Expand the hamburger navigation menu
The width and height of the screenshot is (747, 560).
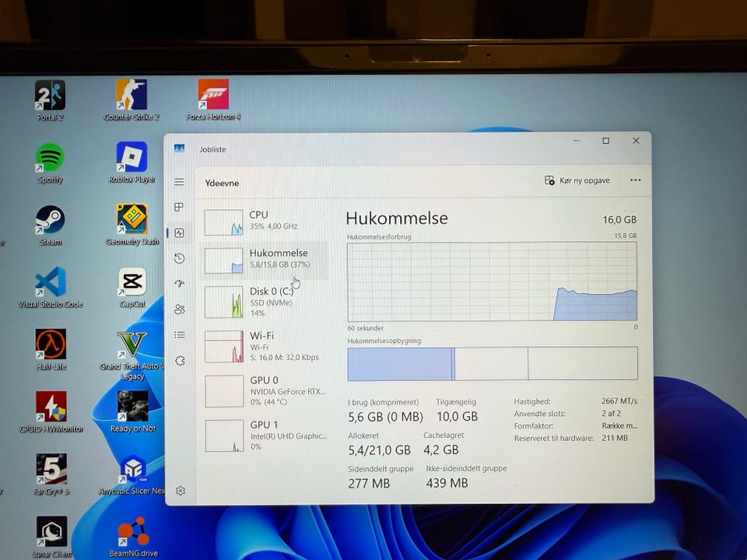coord(179,182)
